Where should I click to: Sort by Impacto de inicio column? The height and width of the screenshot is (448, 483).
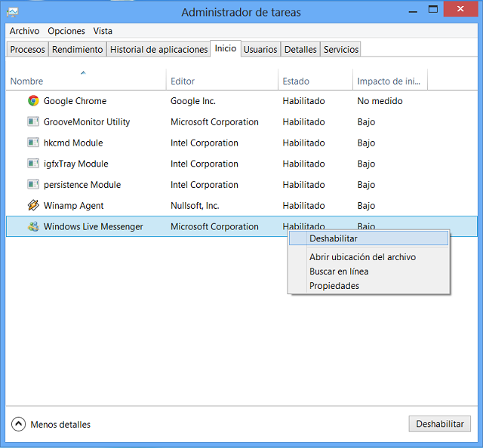click(x=389, y=81)
